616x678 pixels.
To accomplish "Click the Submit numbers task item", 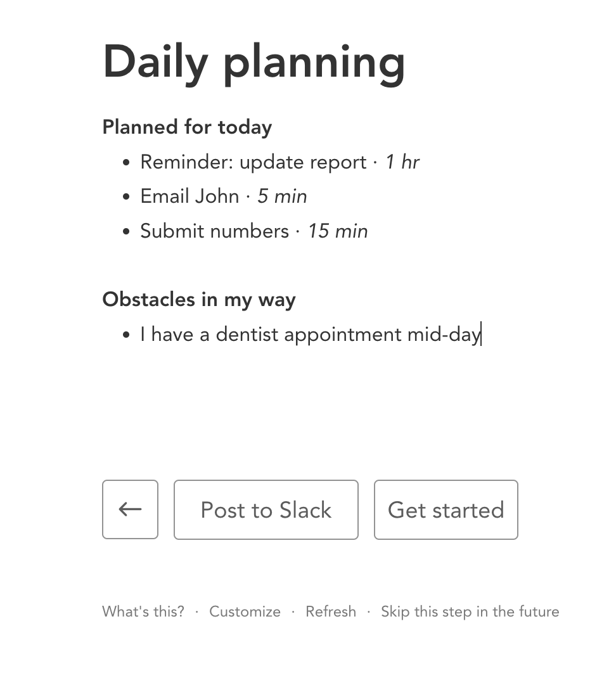I will coord(215,231).
